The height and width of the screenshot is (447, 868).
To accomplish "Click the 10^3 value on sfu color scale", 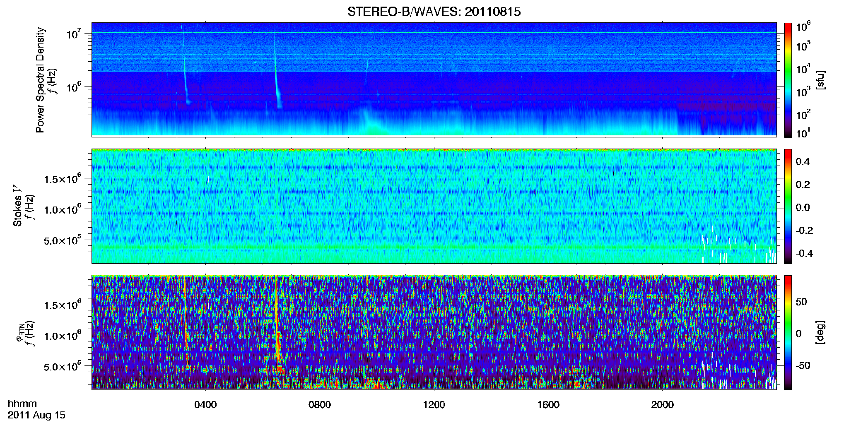I will [x=803, y=91].
